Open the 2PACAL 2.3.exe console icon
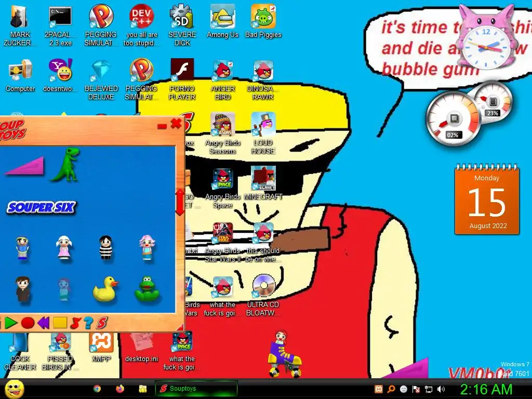532x399 pixels. 60,25
